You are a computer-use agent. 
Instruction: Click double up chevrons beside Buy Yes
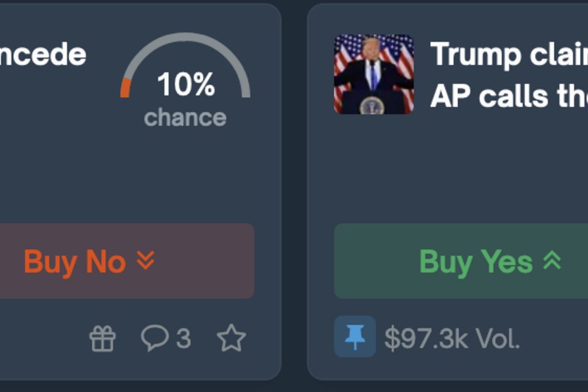tap(552, 261)
